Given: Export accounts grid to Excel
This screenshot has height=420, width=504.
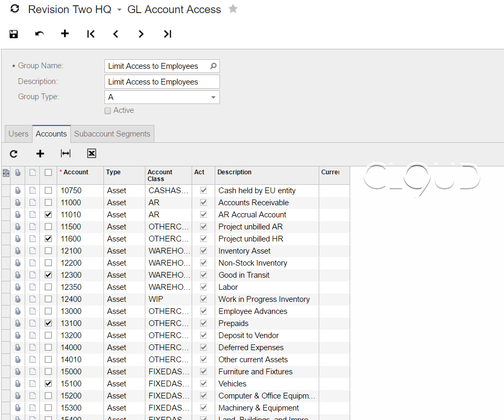Looking at the screenshot, I should click(x=91, y=154).
